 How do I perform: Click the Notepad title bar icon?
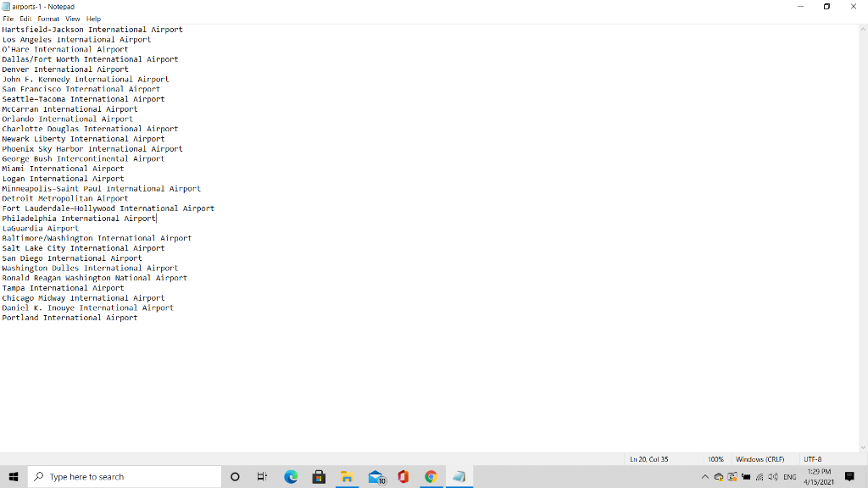tap(6, 7)
